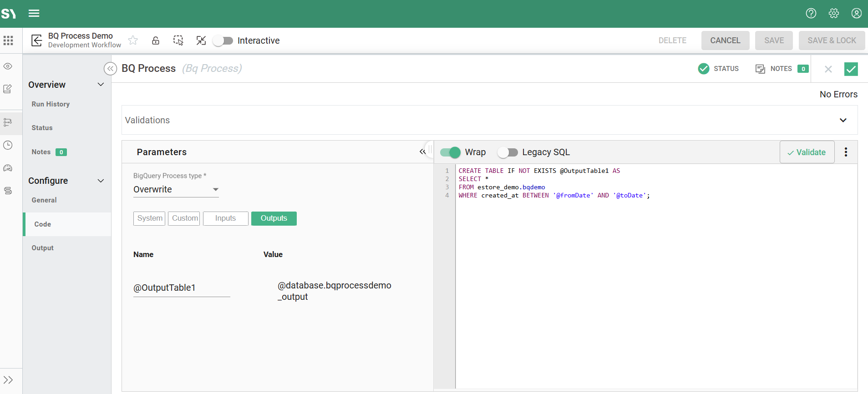The image size is (868, 394).
Task: Click the @OutputTable1 name field
Action: (x=181, y=288)
